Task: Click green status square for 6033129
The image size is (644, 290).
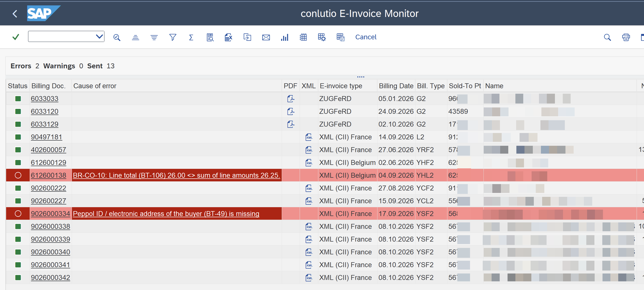Action: tap(18, 124)
